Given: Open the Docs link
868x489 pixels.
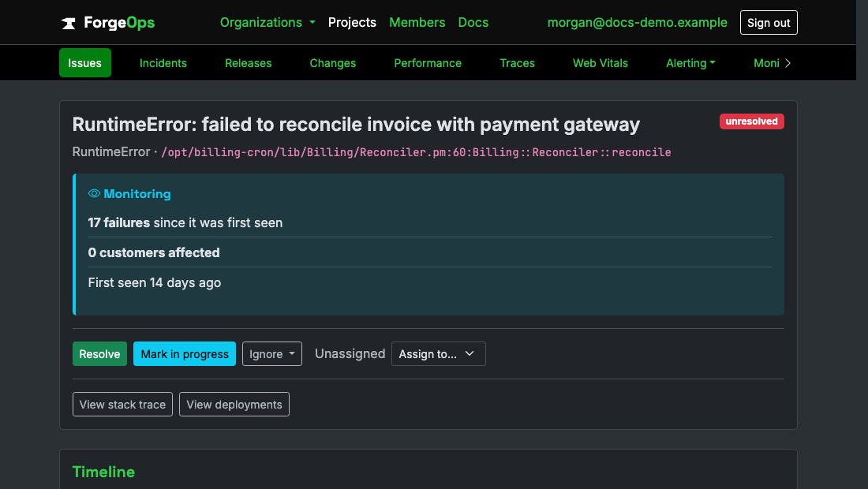Looking at the screenshot, I should tap(473, 23).
